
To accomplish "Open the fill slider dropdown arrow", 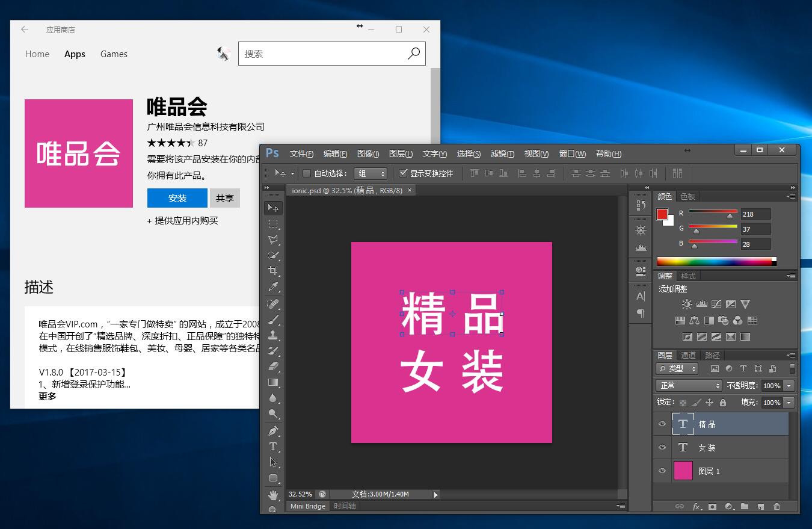I will (789, 403).
